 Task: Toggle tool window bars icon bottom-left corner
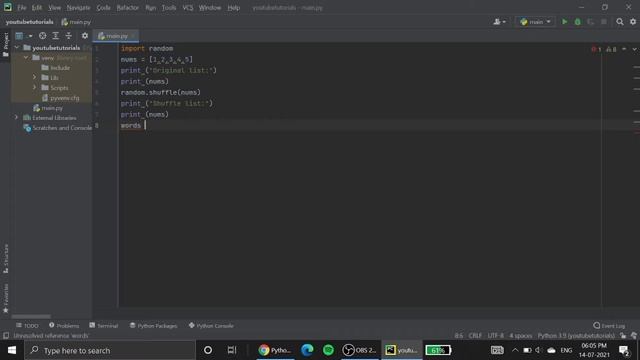click(6, 336)
